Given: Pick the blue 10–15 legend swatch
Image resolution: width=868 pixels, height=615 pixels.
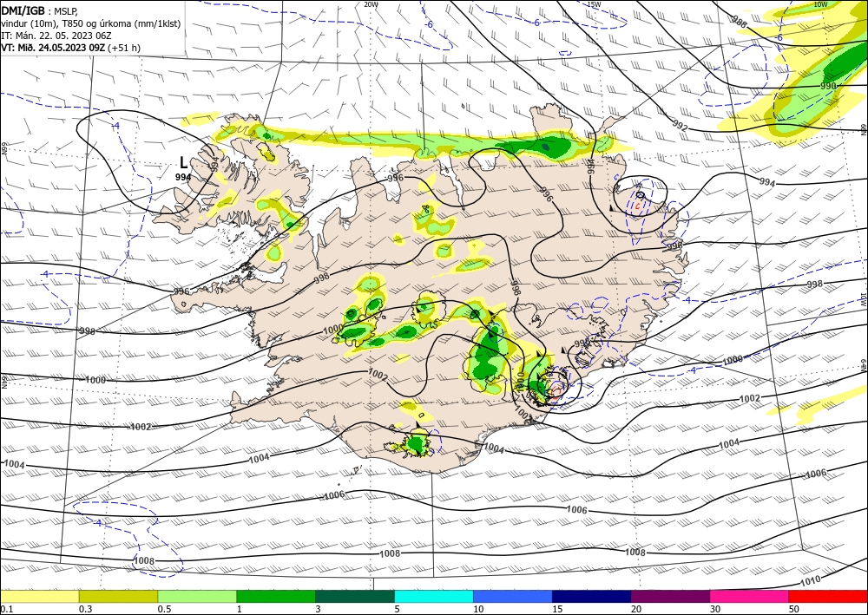Looking at the screenshot, I should tap(513, 596).
